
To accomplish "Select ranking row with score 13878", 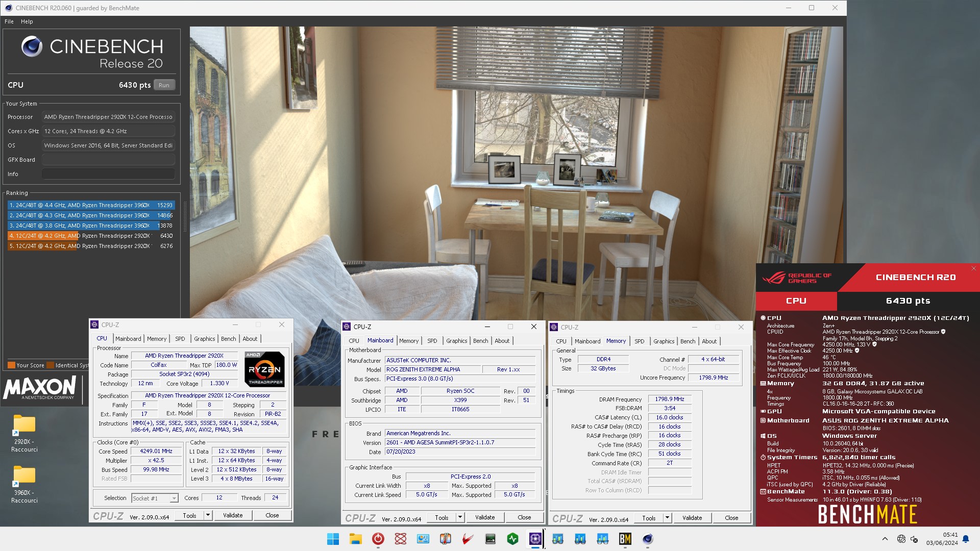I will pos(91,226).
